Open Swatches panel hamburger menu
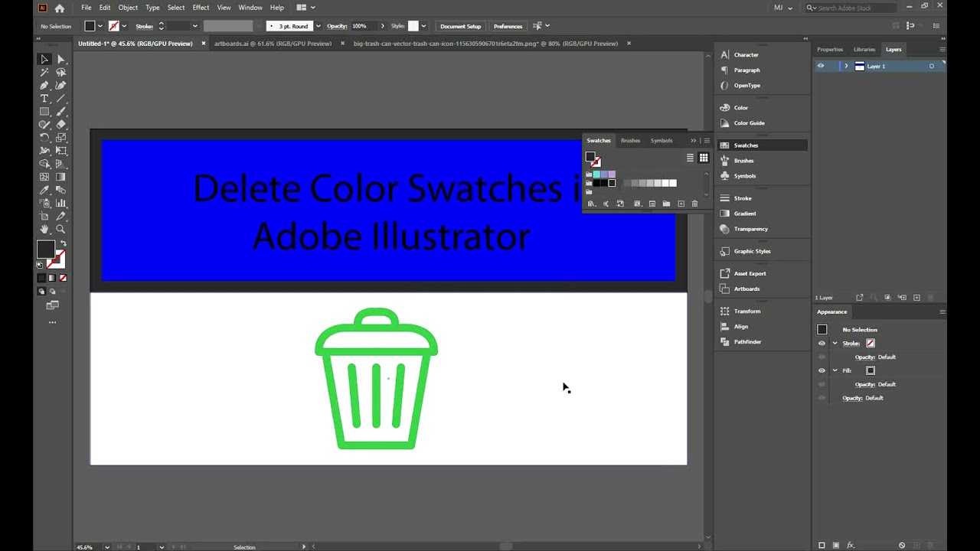Viewport: 980px width, 551px height. [x=707, y=141]
